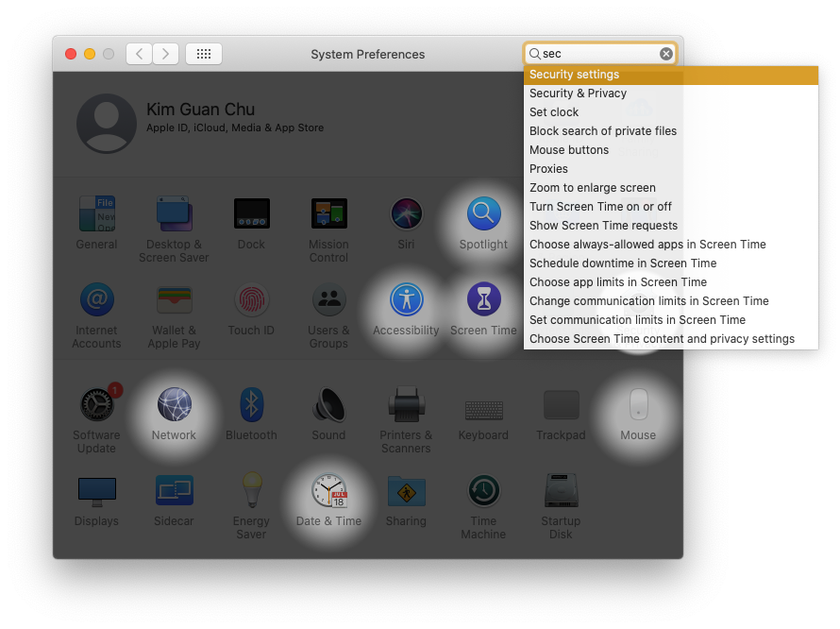Choose 'Block search of private files'
Viewport: 840px width, 629px height.
coord(671,131)
